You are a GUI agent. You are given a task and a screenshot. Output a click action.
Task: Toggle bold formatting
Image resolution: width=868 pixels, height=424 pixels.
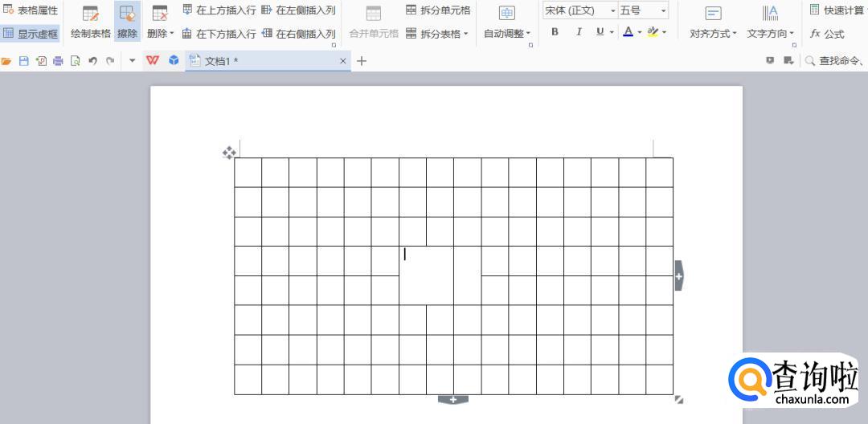click(x=555, y=32)
